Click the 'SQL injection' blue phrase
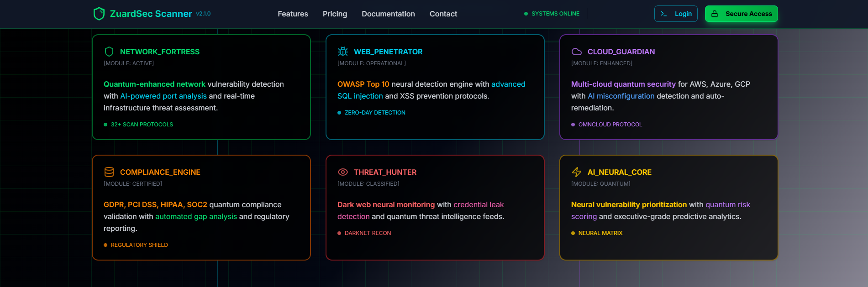The height and width of the screenshot is (287, 868). (x=360, y=96)
